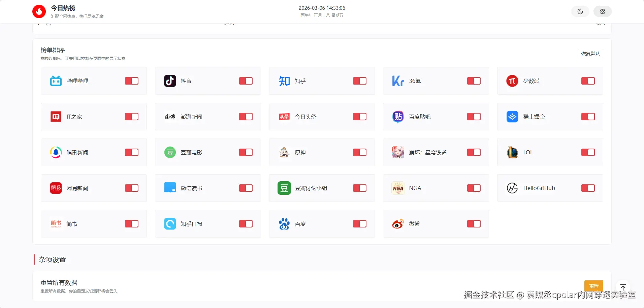Viewport: 644px width, 308px height.
Task: Toggle the 36氪 visibility switch
Action: tap(474, 81)
